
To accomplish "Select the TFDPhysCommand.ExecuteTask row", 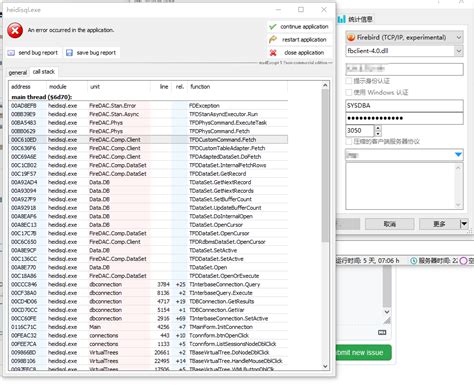I will click(x=149, y=123).
